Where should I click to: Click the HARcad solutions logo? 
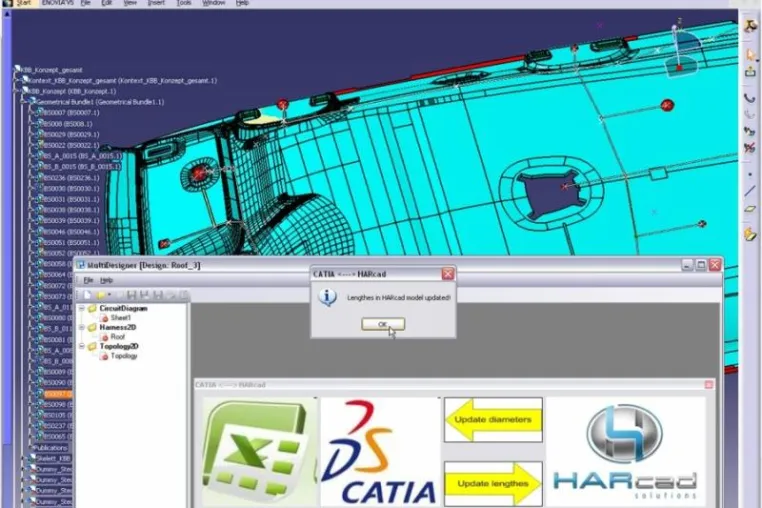(x=625, y=452)
